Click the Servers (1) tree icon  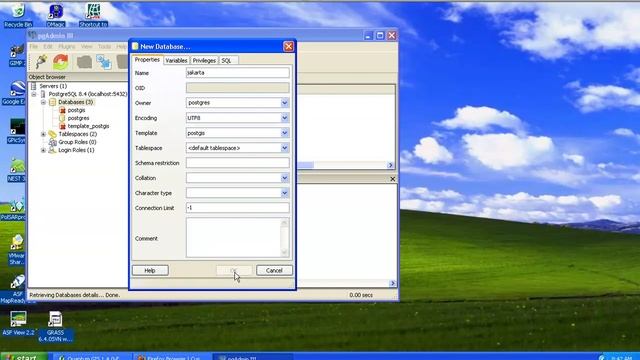coord(33,86)
